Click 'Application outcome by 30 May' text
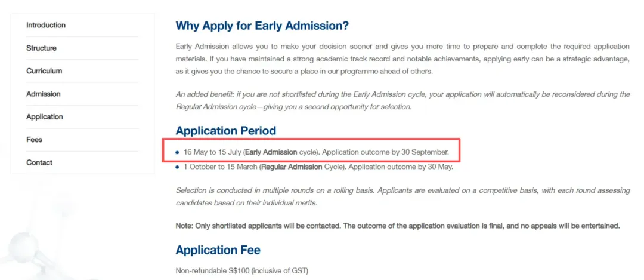The height and width of the screenshot is (280, 644). [x=400, y=167]
